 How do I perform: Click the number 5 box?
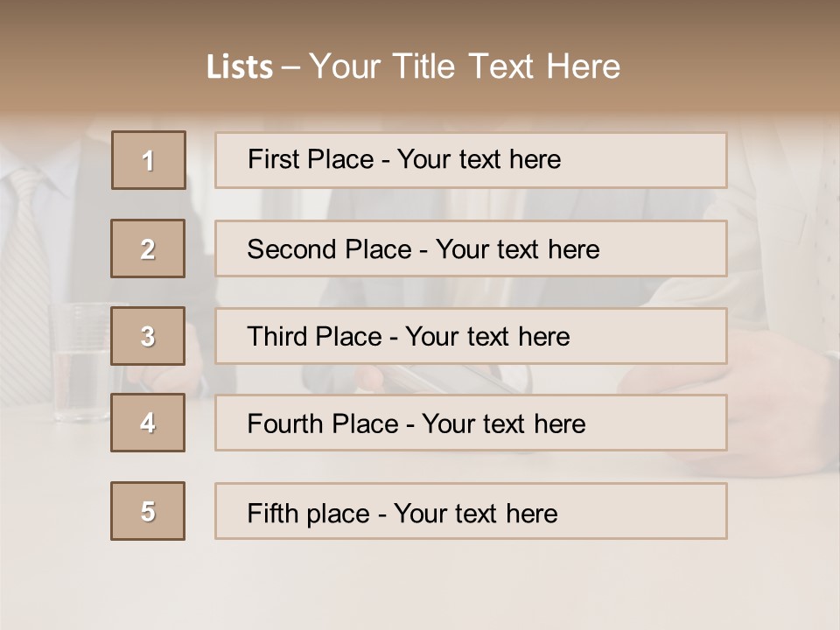pyautogui.click(x=148, y=511)
